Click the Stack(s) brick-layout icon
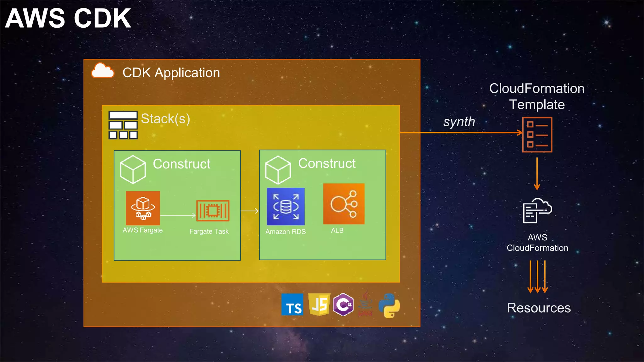Image resolution: width=644 pixels, height=362 pixels. 123,125
